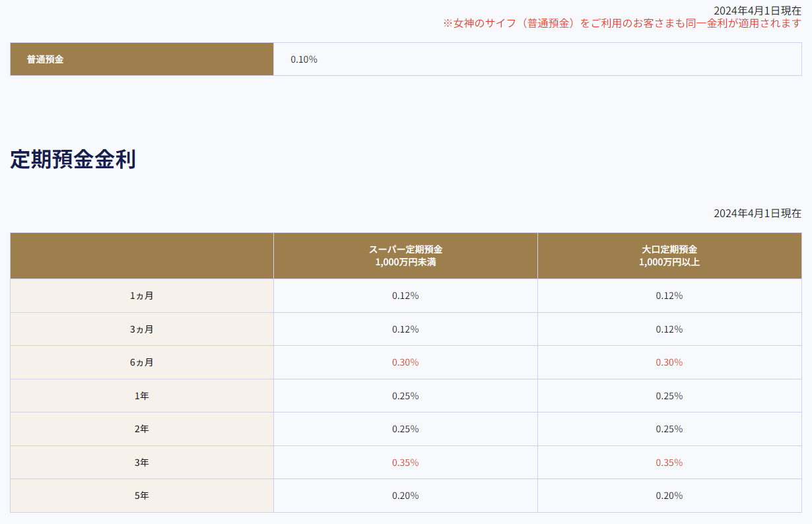
Task: Click 大口定期 rate for 5年
Action: coord(669,496)
